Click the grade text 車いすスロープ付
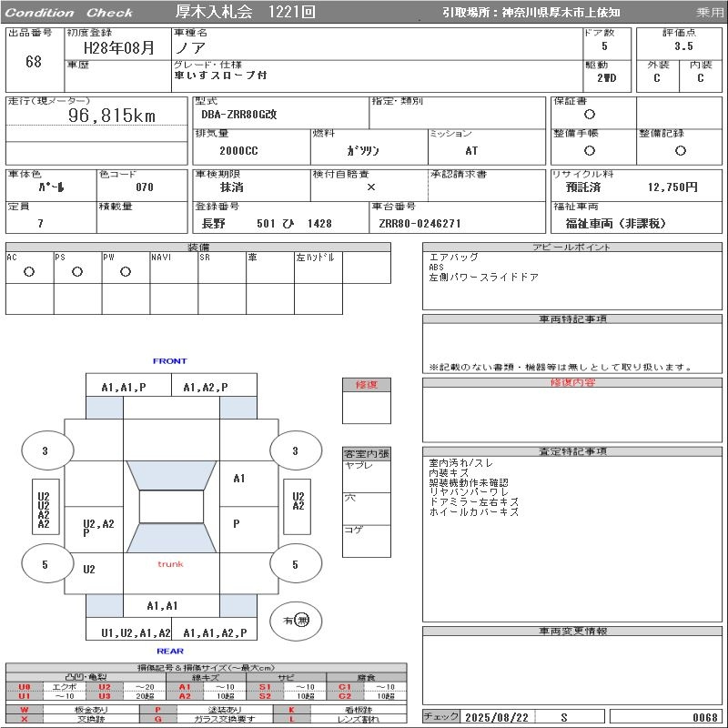This screenshot has width=728, height=728. click(x=220, y=76)
